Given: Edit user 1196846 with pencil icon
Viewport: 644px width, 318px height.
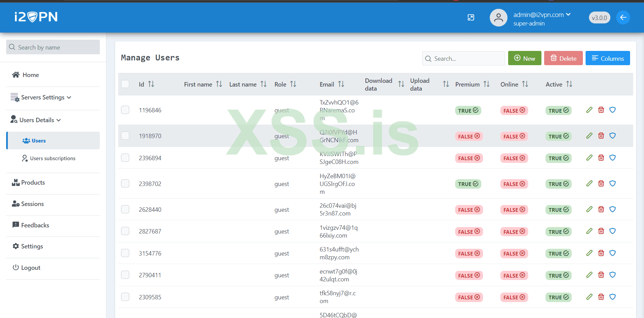Looking at the screenshot, I should 589,110.
